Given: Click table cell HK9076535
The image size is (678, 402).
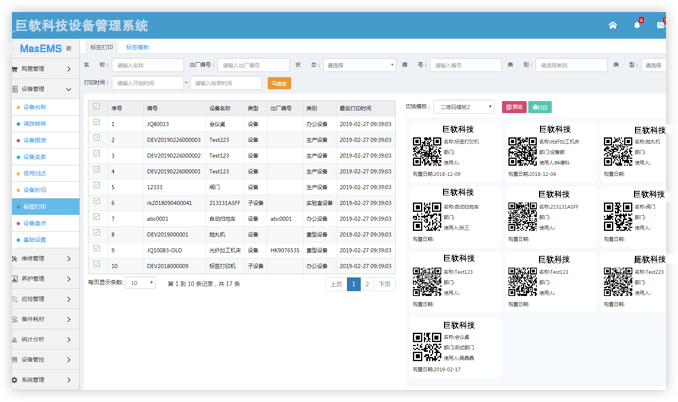Looking at the screenshot, I should pyautogui.click(x=285, y=250).
